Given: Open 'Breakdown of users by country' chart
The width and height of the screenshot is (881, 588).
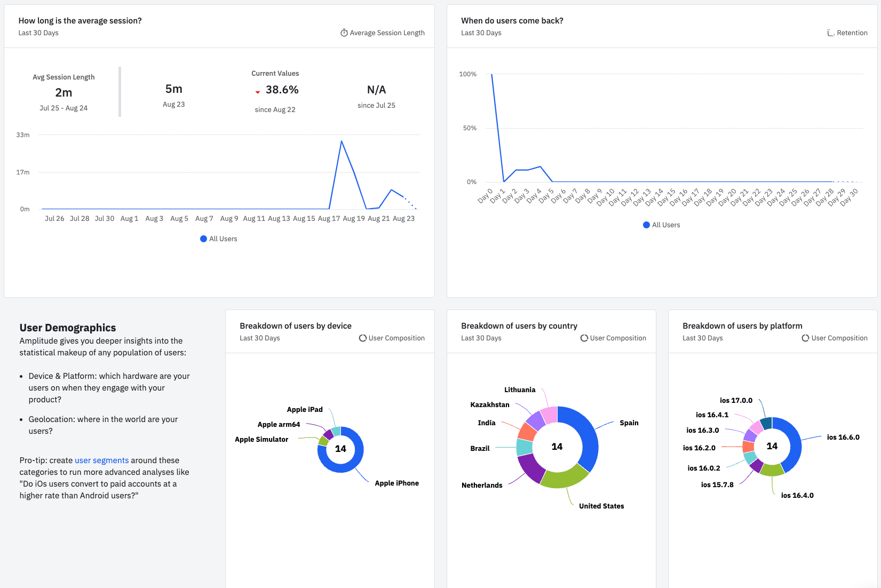Looking at the screenshot, I should click(x=519, y=326).
